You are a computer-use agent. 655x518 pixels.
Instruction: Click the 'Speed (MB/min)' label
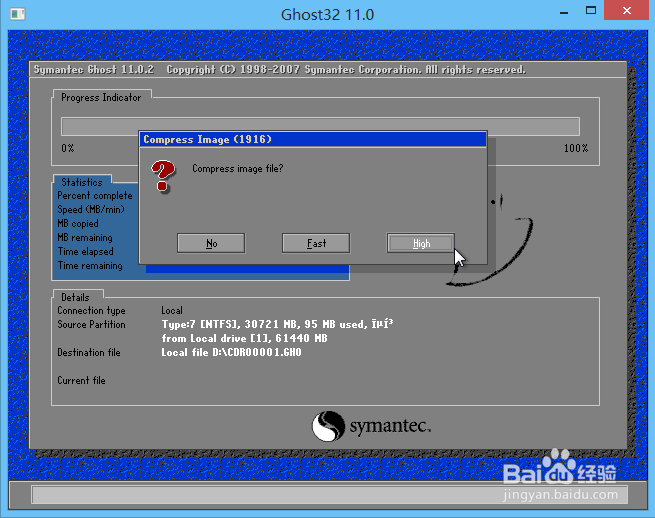[x=91, y=209]
